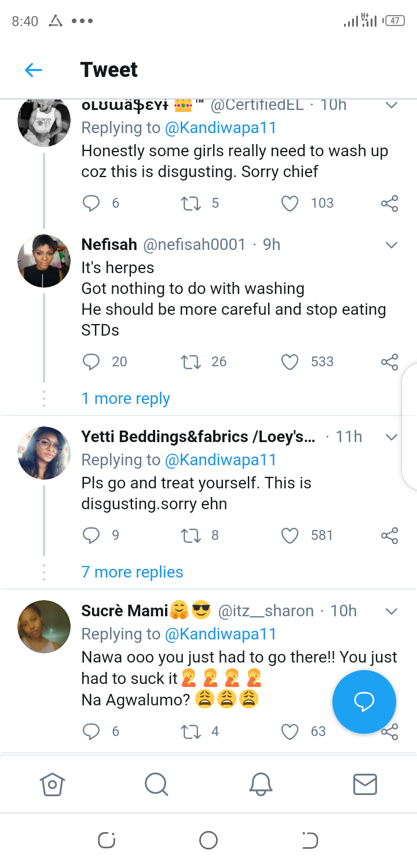Go to Home tab in bottom bar
Image resolution: width=417 pixels, height=868 pixels.
tap(52, 785)
